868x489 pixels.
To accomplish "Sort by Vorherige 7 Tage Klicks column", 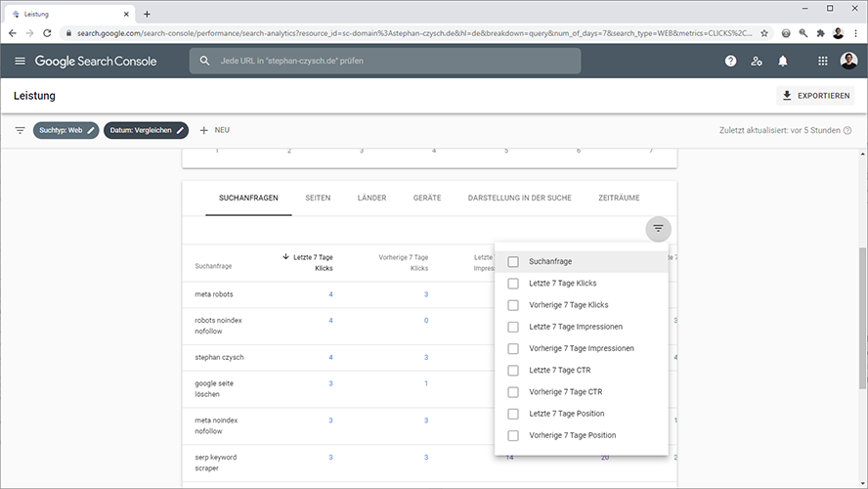I will click(404, 262).
